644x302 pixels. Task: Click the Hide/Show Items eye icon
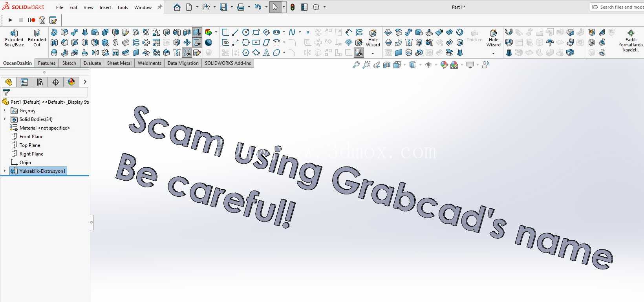(x=428, y=65)
